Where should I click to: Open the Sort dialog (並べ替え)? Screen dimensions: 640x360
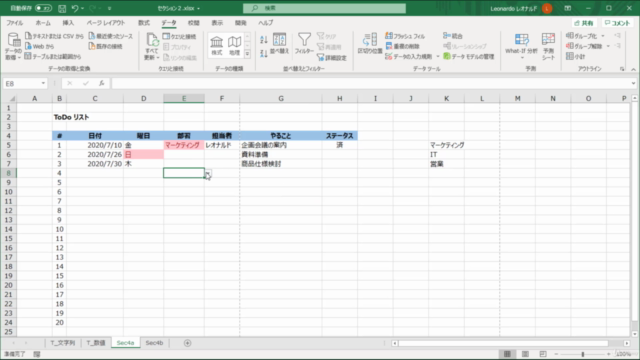pos(280,44)
